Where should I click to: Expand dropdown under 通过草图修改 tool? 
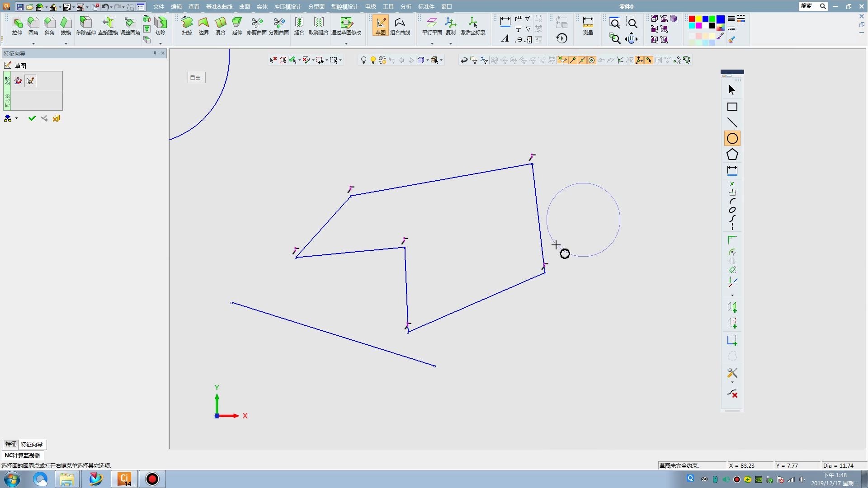pos(346,43)
